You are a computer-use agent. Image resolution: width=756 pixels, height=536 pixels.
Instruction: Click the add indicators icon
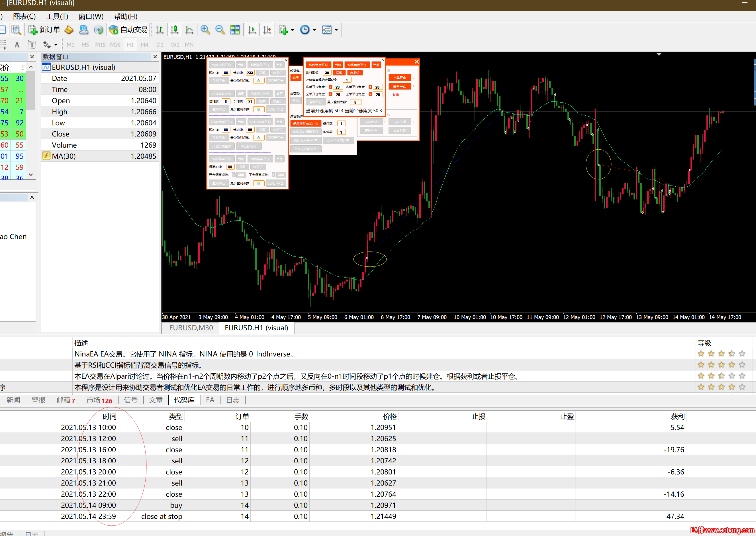283,30
